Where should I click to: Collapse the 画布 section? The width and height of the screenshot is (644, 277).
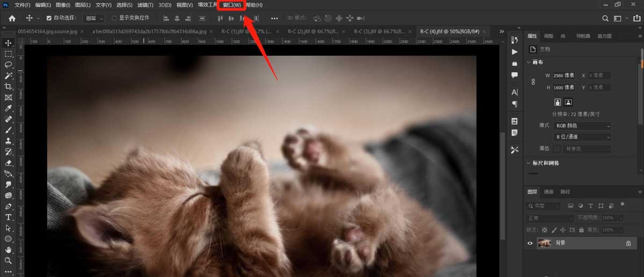529,62
